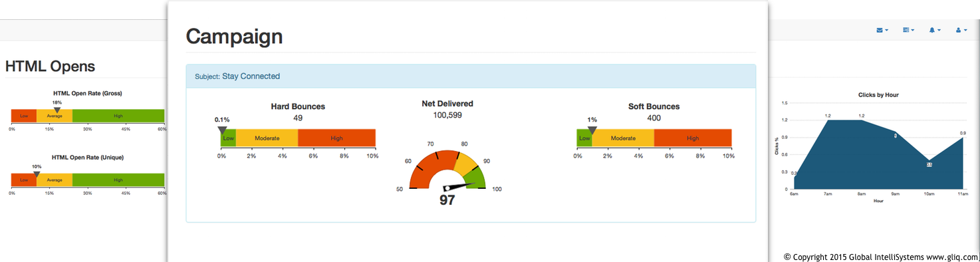Click the Stay Connected subject link
The width and height of the screenshot is (980, 262).
point(251,76)
